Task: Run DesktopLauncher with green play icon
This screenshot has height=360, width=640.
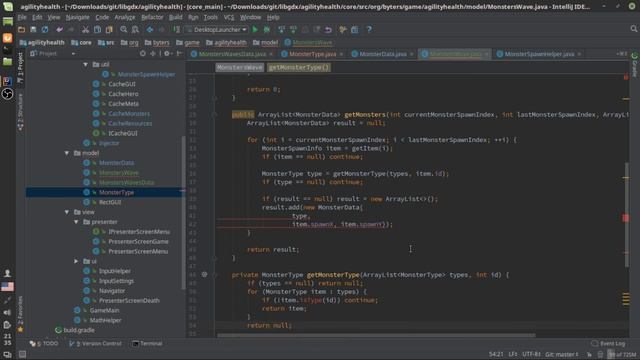Action: pyautogui.click(x=255, y=29)
